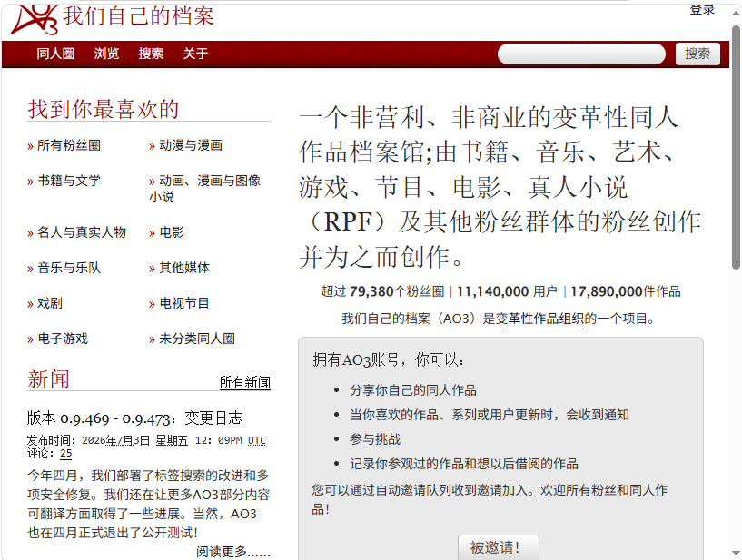Viewport: 742px width, 560px height.
Task: Open 所有粉丝圈 category
Action: pyautogui.click(x=69, y=145)
